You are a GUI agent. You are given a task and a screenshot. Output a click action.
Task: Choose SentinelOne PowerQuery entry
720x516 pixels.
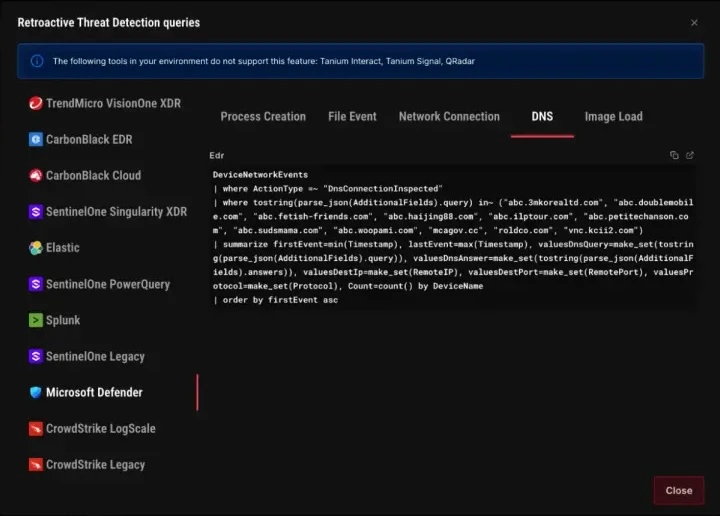pyautogui.click(x=99, y=284)
